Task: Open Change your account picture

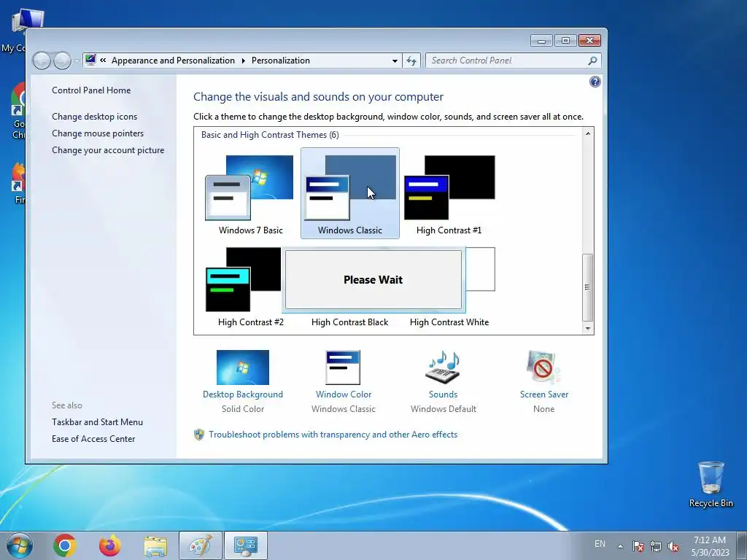Action: point(108,150)
